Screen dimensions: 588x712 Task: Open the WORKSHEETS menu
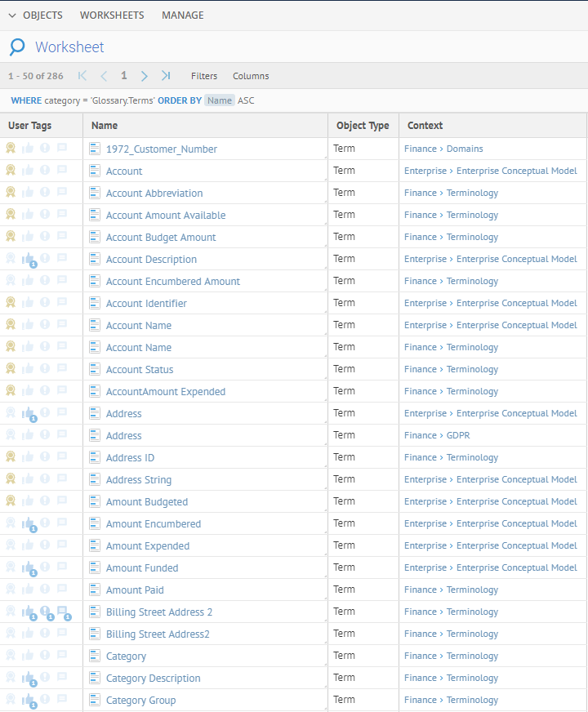coord(112,16)
